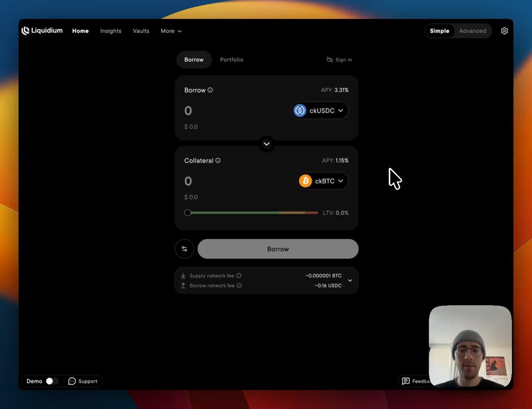Image resolution: width=532 pixels, height=409 pixels.
Task: Toggle the Demo mode switch
Action: click(52, 381)
